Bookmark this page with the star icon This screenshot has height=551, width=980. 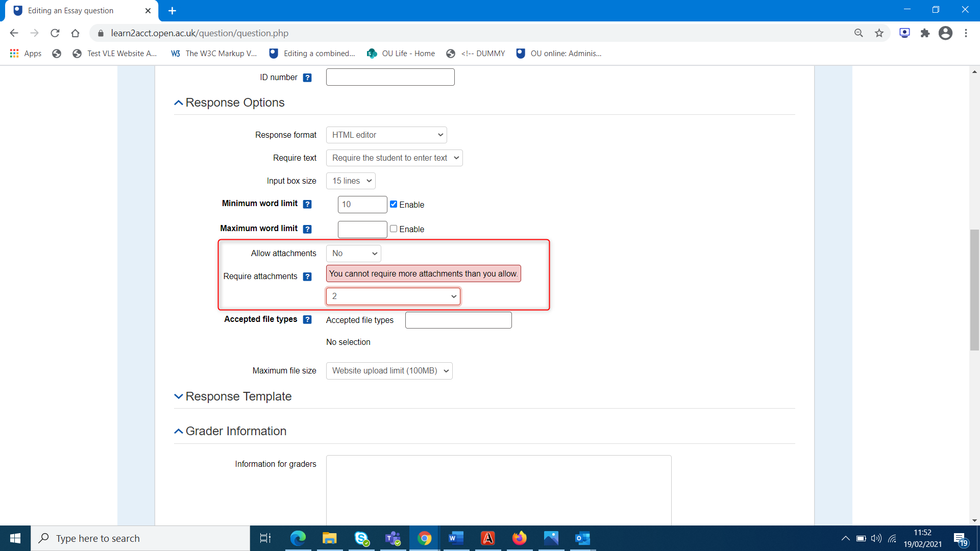coord(879,33)
